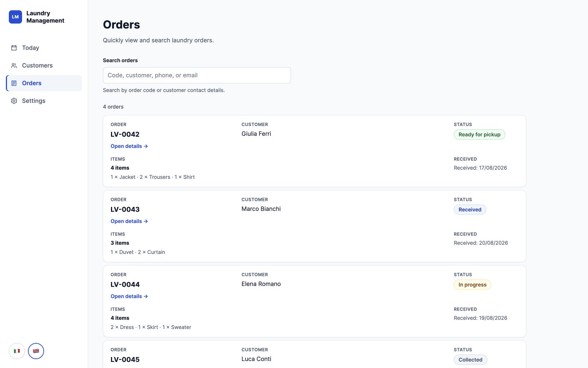Switch language to English UK flag
This screenshot has width=588, height=368.
coord(36,351)
